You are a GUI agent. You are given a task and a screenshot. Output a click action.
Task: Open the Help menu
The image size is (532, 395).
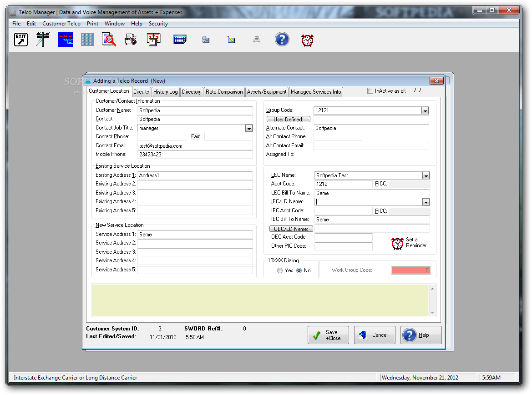(137, 24)
